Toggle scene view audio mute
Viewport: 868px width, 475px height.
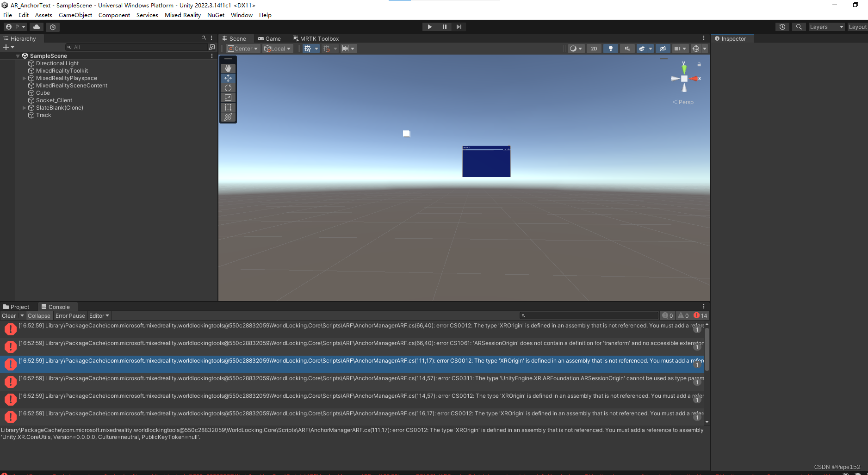(x=627, y=48)
